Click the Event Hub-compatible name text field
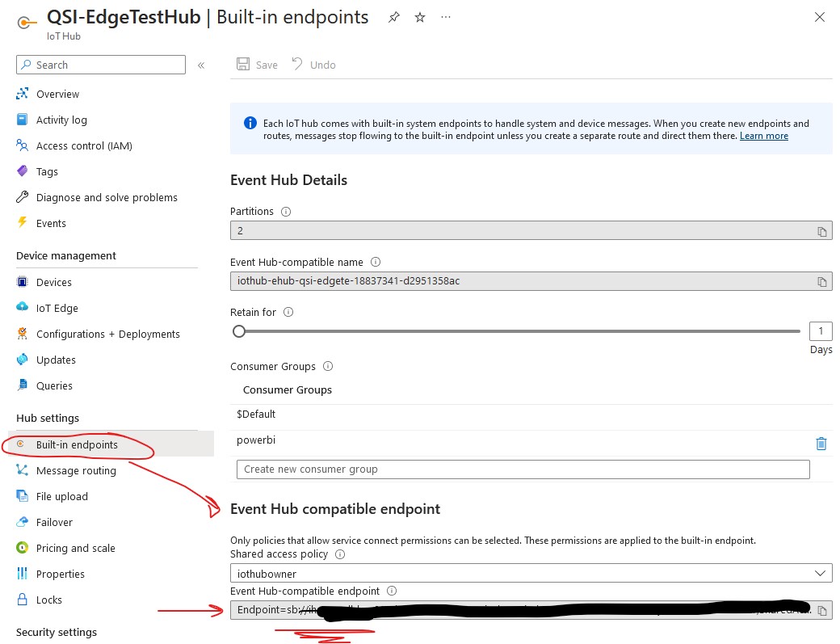 [531, 281]
